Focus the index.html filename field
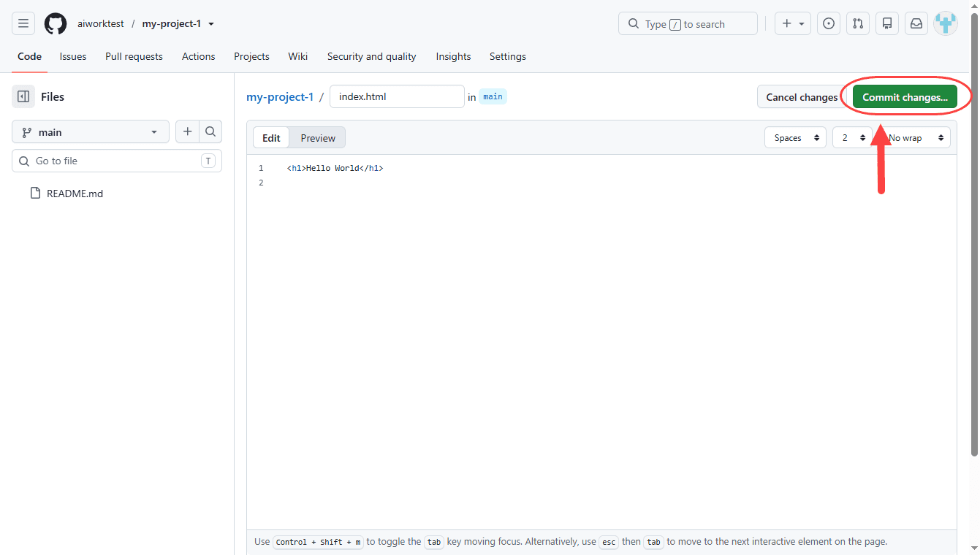The image size is (980, 555). pos(397,96)
